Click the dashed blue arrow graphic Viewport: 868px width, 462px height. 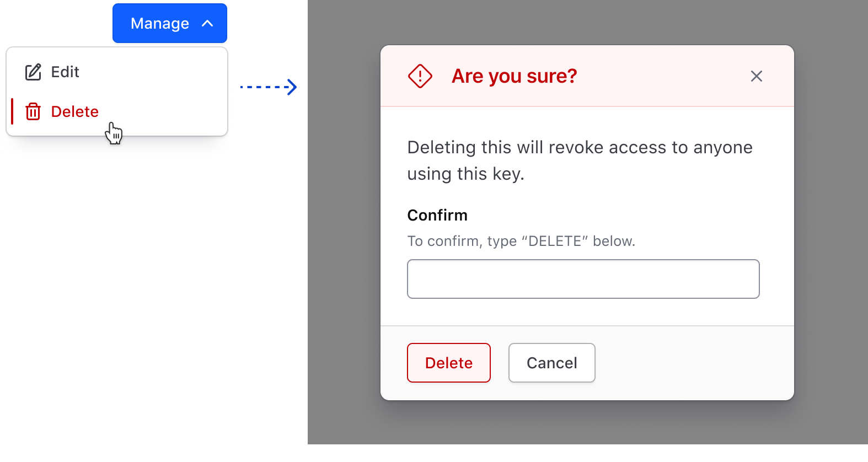tap(269, 87)
